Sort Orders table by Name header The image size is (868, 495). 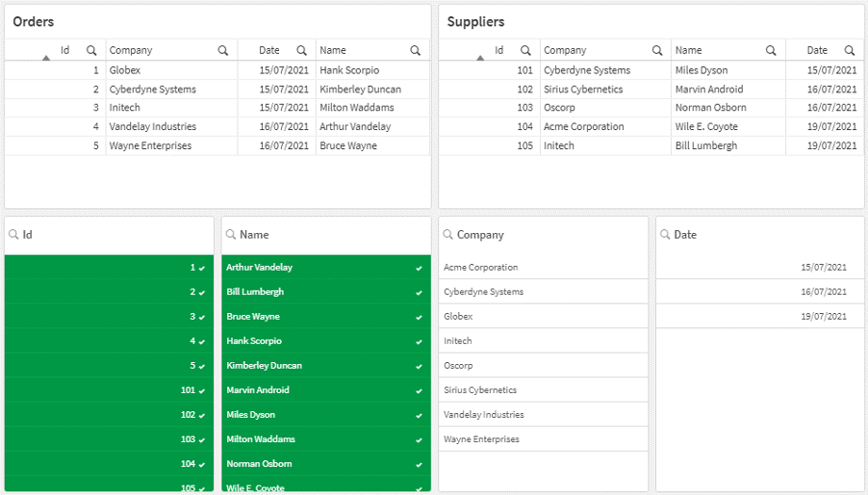click(x=333, y=50)
